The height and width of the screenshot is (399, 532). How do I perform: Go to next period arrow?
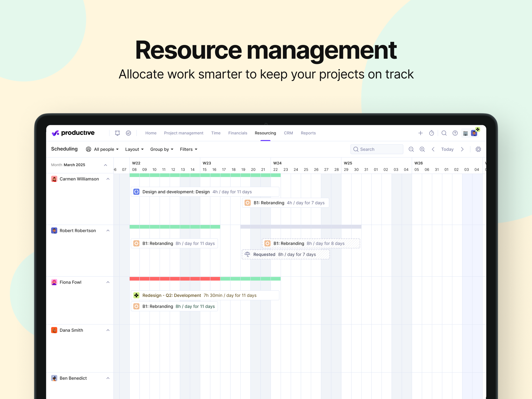[x=462, y=149]
